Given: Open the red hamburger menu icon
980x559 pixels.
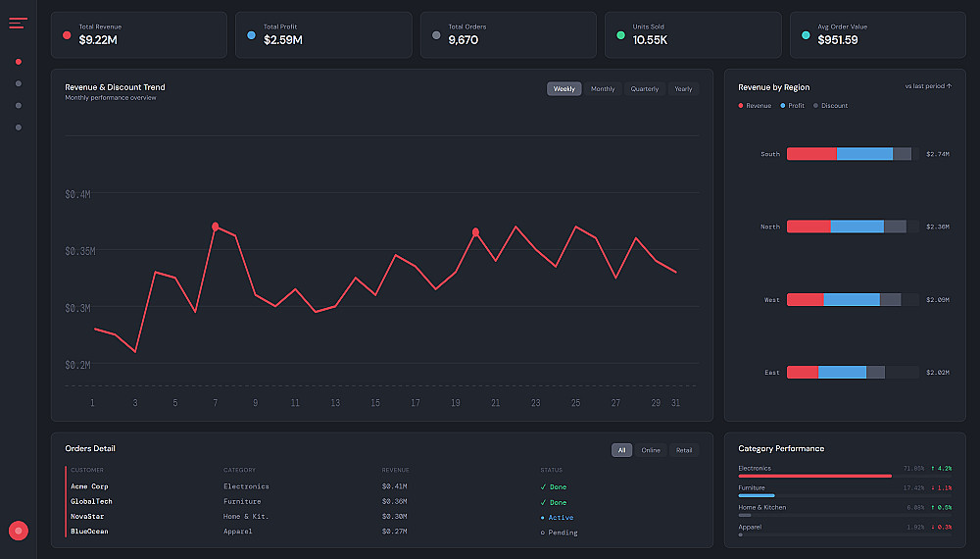Looking at the screenshot, I should coord(18,24).
